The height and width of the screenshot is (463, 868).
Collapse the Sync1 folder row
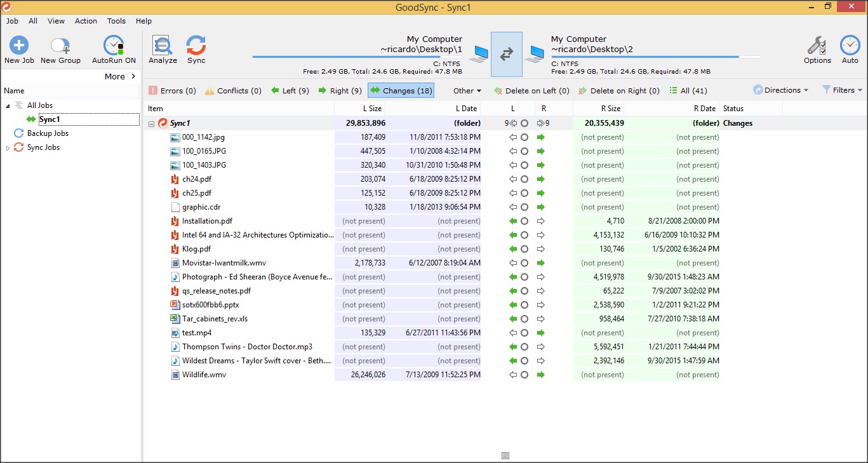tap(151, 123)
